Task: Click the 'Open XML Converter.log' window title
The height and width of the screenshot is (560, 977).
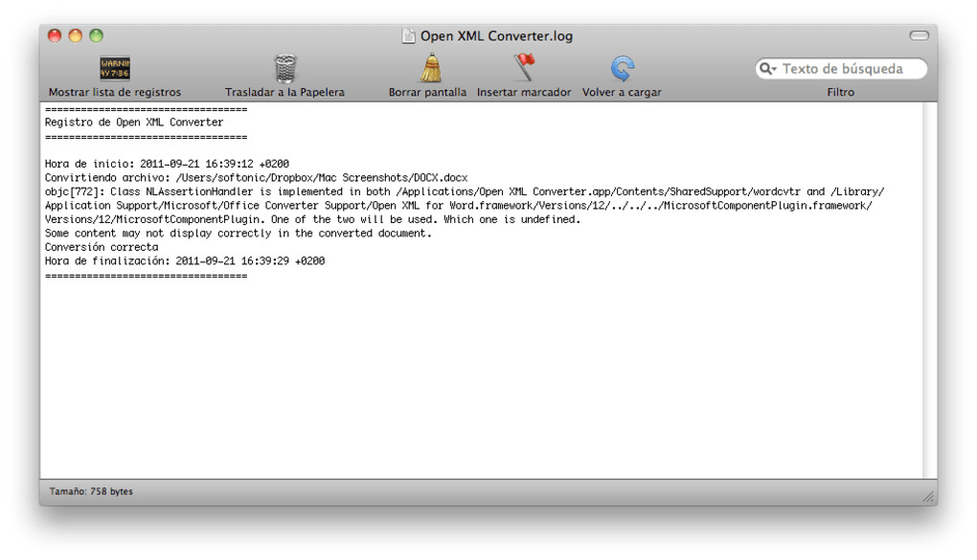Action: [x=496, y=36]
